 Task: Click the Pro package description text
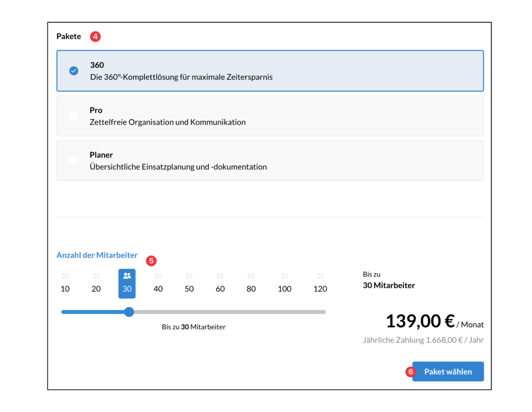pyautogui.click(x=168, y=122)
